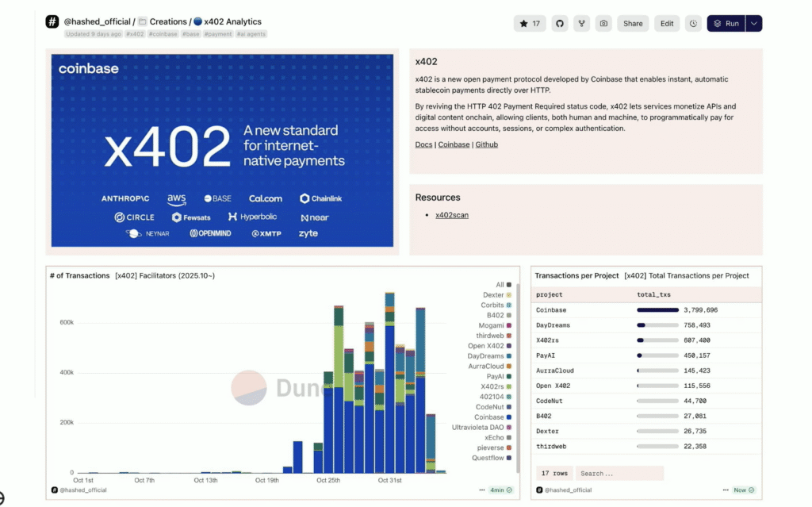Click the DayDreams color swatch in legend
Image resolution: width=812 pixels, height=507 pixels.
tap(508, 356)
